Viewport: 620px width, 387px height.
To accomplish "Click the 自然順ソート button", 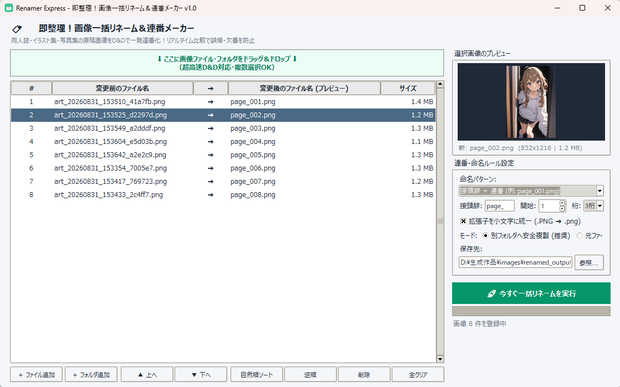I will tap(257, 375).
